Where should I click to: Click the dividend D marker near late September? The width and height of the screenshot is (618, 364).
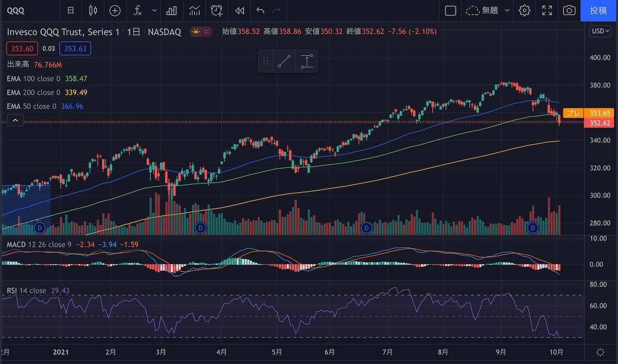coord(533,227)
